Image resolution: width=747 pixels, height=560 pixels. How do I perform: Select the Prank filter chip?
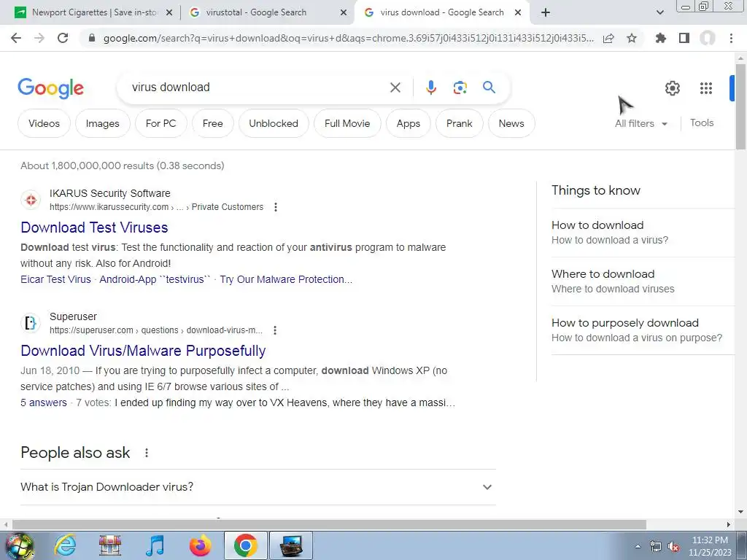(x=460, y=123)
